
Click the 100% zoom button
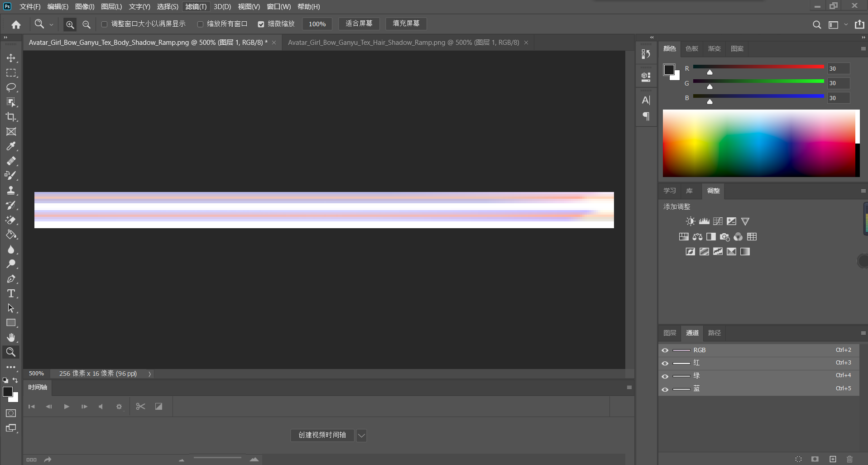pyautogui.click(x=317, y=24)
